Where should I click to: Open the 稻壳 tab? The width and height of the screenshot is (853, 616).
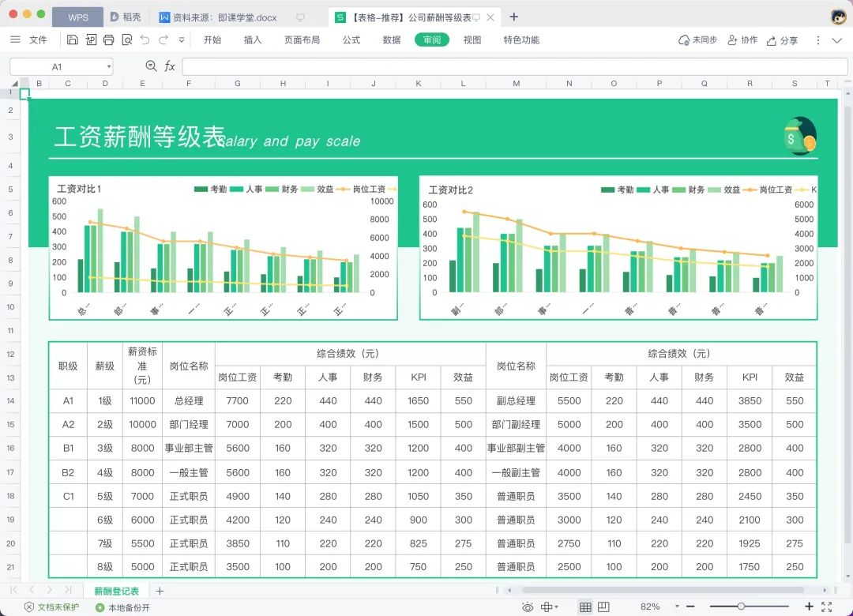click(x=126, y=17)
